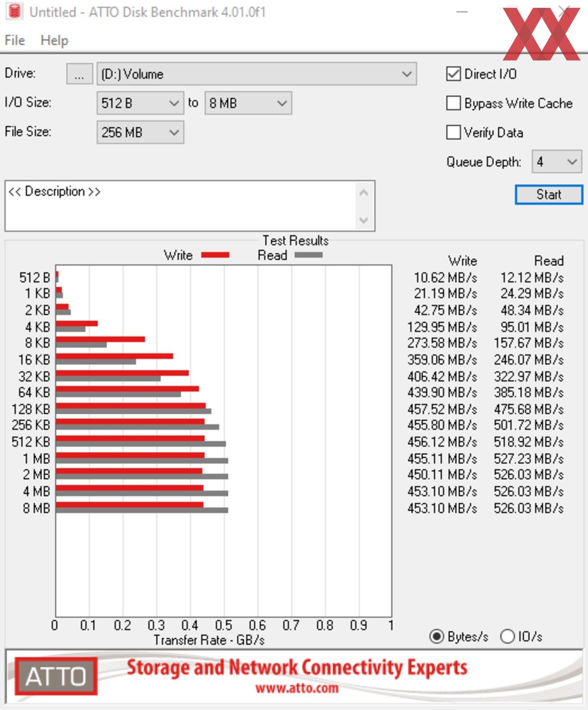The height and width of the screenshot is (710, 588).
Task: Click the 512 KB read value 518.92 MB/s
Action: point(529,442)
